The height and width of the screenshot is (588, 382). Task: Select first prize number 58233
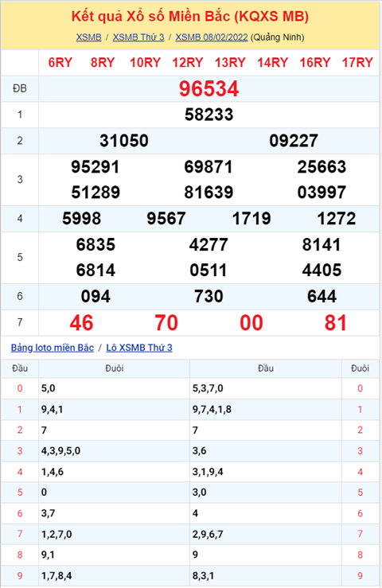(x=209, y=115)
